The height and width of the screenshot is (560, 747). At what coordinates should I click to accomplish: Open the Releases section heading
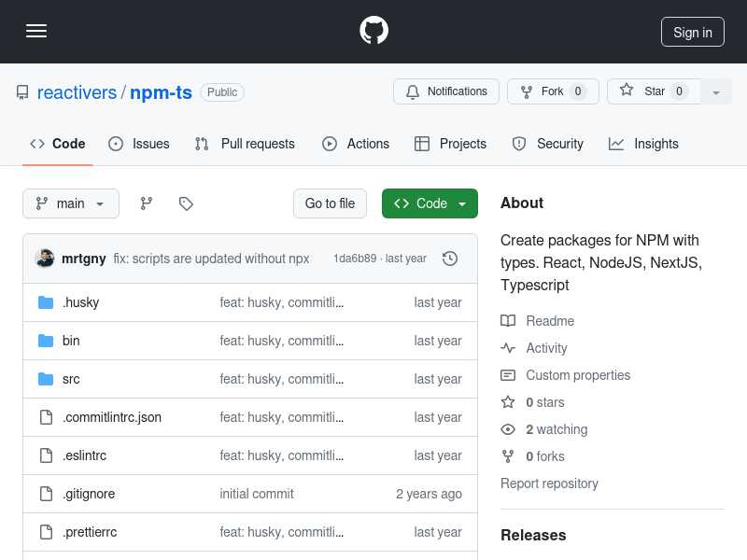[x=533, y=535]
